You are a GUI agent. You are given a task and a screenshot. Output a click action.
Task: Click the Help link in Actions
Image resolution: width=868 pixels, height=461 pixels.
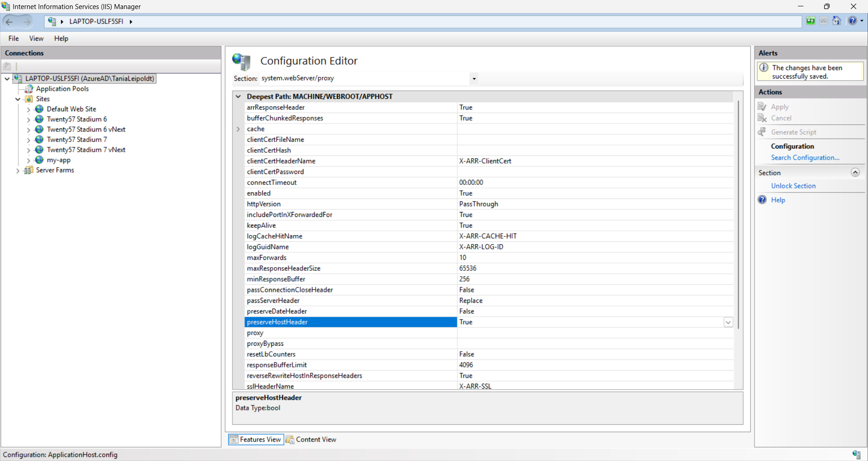point(778,200)
